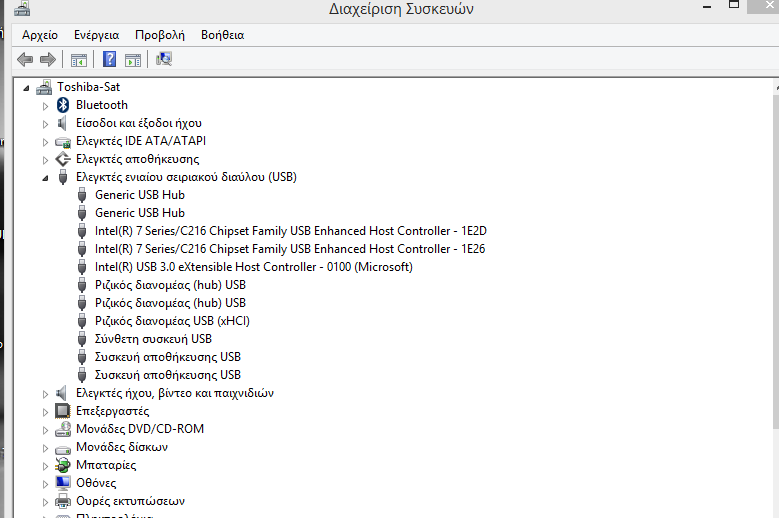
Task: Scan for hardware changes toolbar icon
Action: tap(163, 59)
